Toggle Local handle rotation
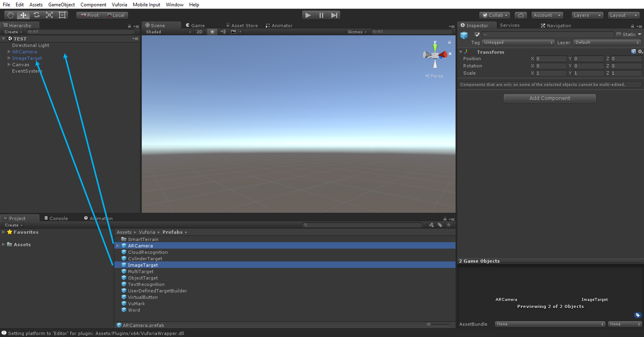The image size is (644, 337). tap(115, 15)
